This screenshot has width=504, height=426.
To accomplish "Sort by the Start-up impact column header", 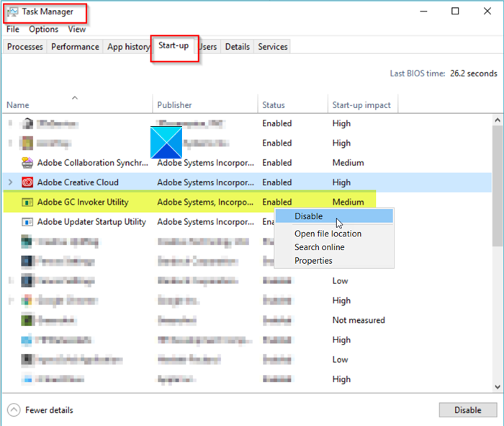I will (361, 105).
